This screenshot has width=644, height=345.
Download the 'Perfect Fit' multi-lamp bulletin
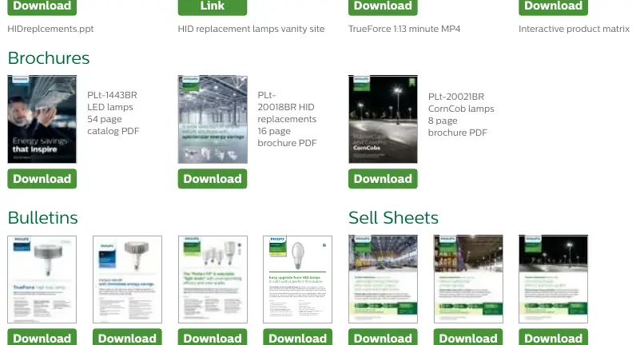(x=213, y=337)
